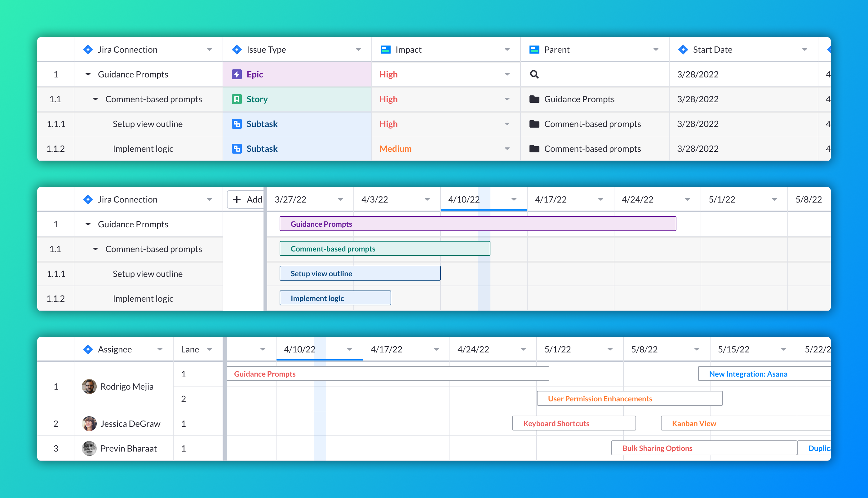Click the Epic issue type icon
The width and height of the screenshot is (868, 498).
[237, 74]
